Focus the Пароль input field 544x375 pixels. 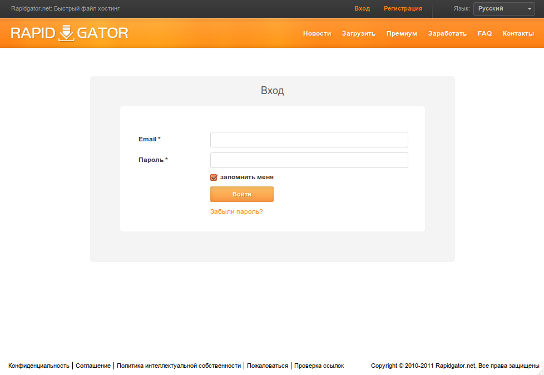pos(309,160)
